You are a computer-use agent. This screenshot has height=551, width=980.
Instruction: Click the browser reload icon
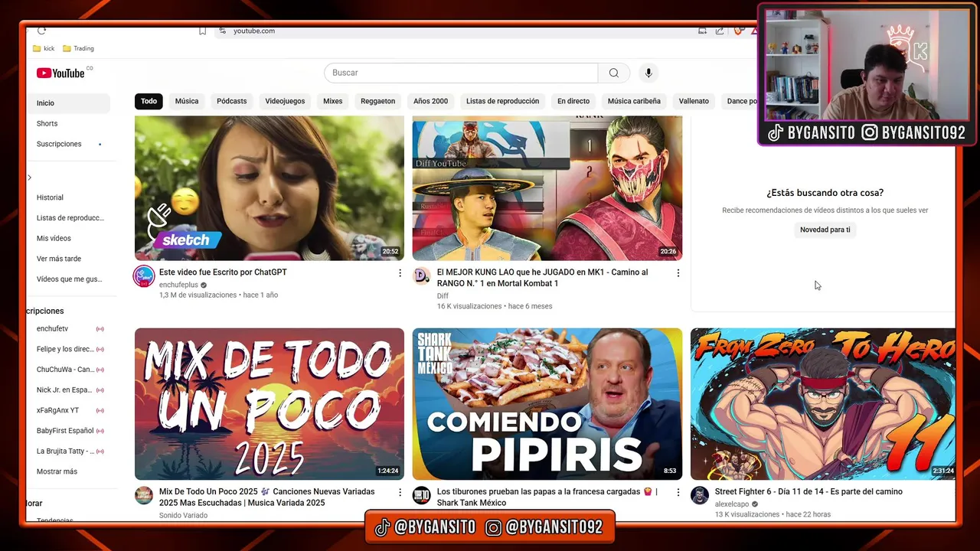pyautogui.click(x=41, y=31)
